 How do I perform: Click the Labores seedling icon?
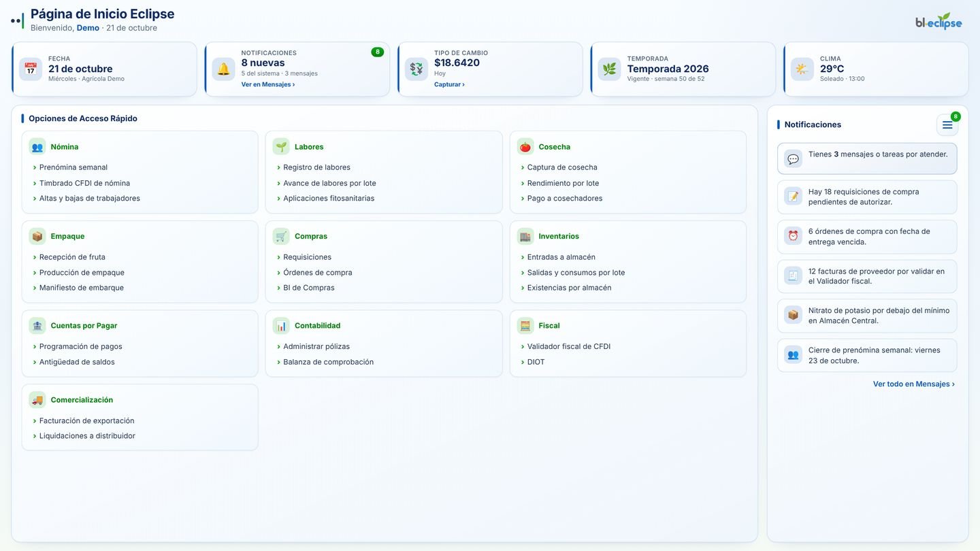point(281,147)
